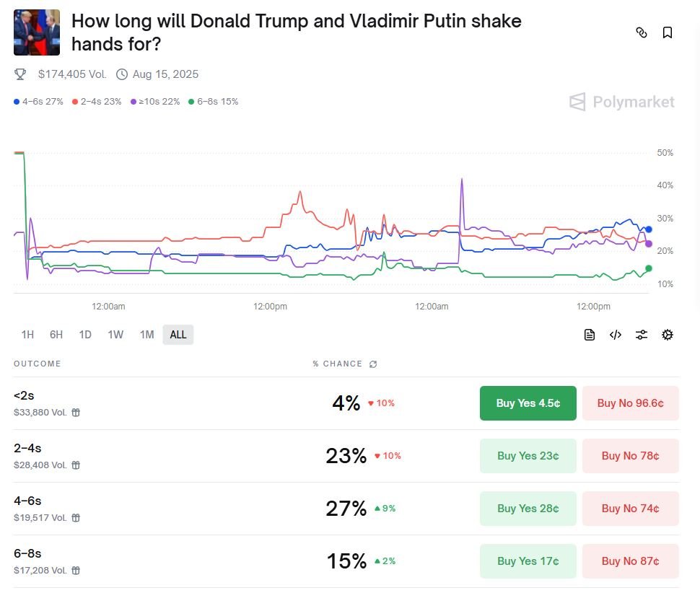Open the document icon below chart
Viewport: 700px width, 593px height.
coord(590,335)
